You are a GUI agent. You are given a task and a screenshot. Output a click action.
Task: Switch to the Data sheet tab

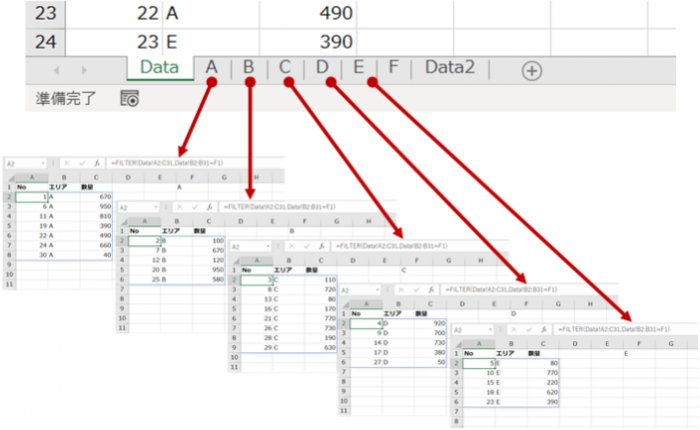(x=160, y=68)
